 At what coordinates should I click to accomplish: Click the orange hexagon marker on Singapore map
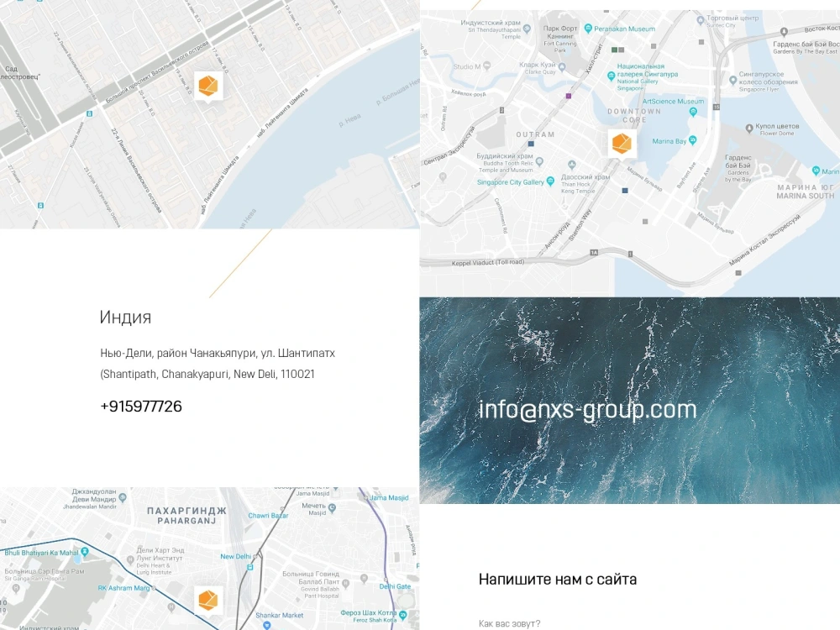pyautogui.click(x=622, y=143)
